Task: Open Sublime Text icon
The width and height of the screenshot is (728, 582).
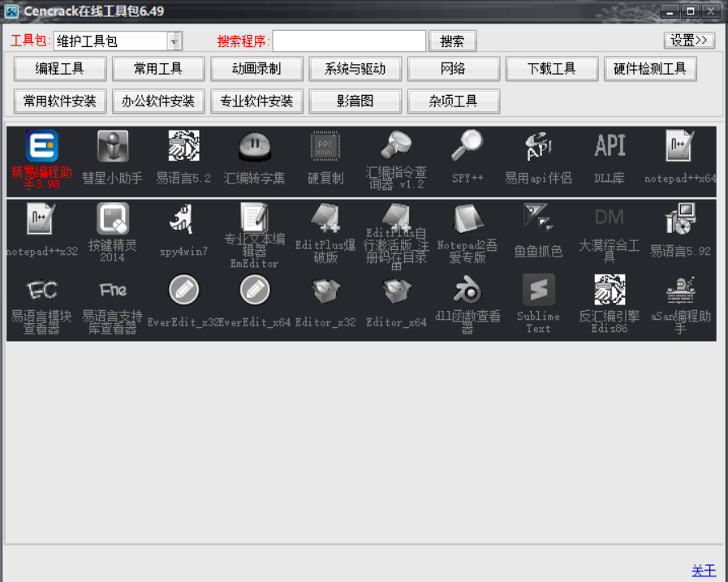Action: point(539,290)
